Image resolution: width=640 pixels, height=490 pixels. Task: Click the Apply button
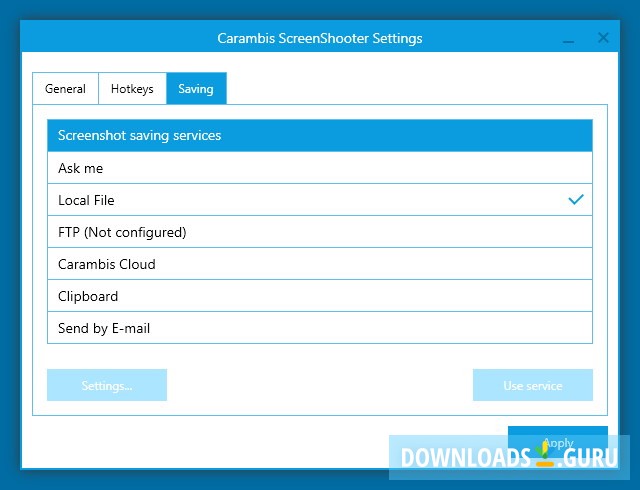click(x=558, y=442)
